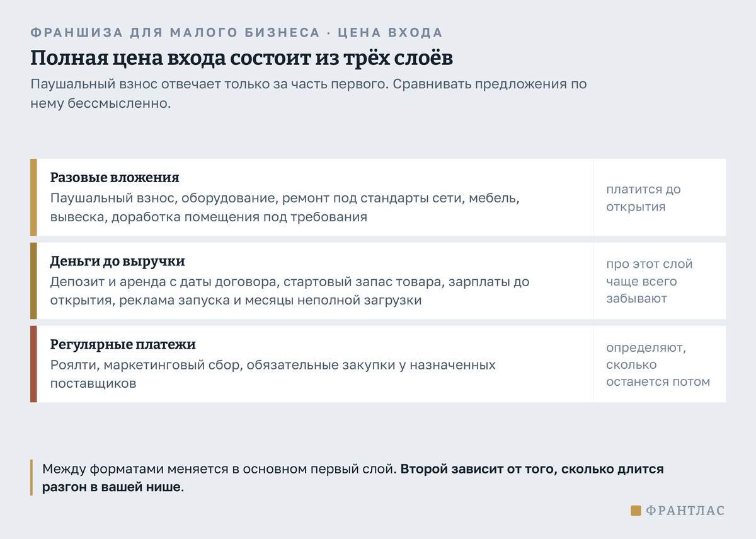Click the overline 'ФРАНШИЗА ДЛЯ МАЛОГО БИЗНЕСА · ЦЕНА ВХОДА'
Image resolution: width=756 pixels, height=539 pixels.
(236, 32)
